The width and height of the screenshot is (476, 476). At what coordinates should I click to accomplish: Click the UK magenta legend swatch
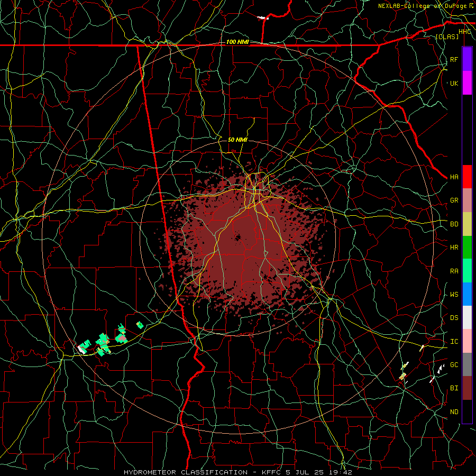click(467, 83)
